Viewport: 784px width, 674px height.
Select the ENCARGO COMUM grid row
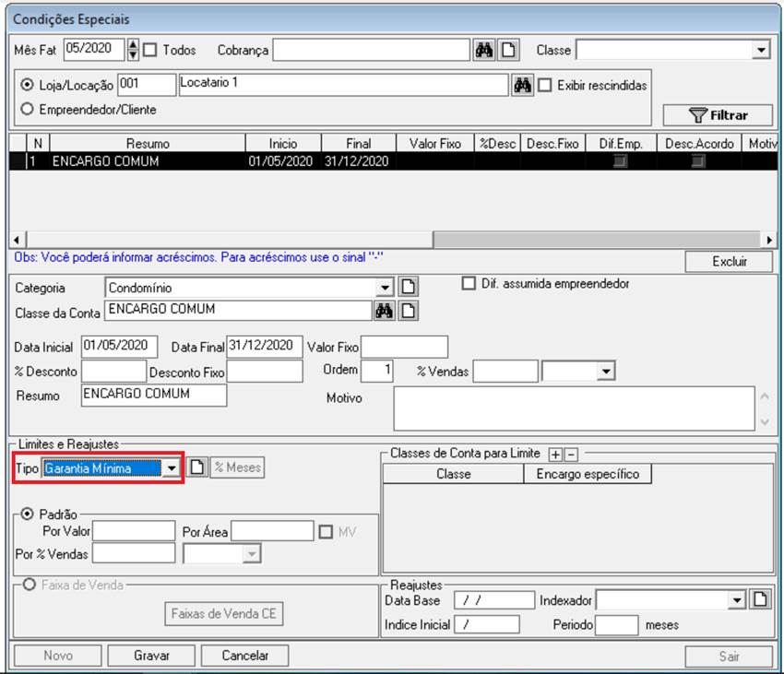click(x=393, y=161)
